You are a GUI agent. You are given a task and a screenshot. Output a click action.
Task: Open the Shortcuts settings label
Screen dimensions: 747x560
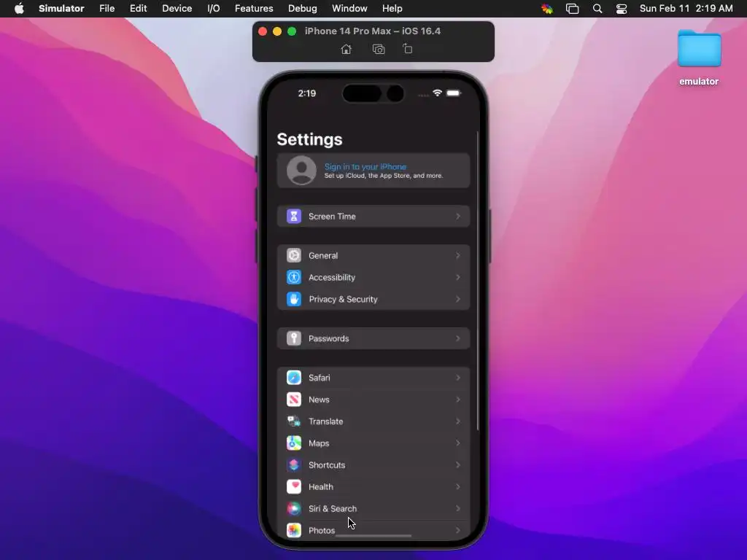tap(327, 464)
